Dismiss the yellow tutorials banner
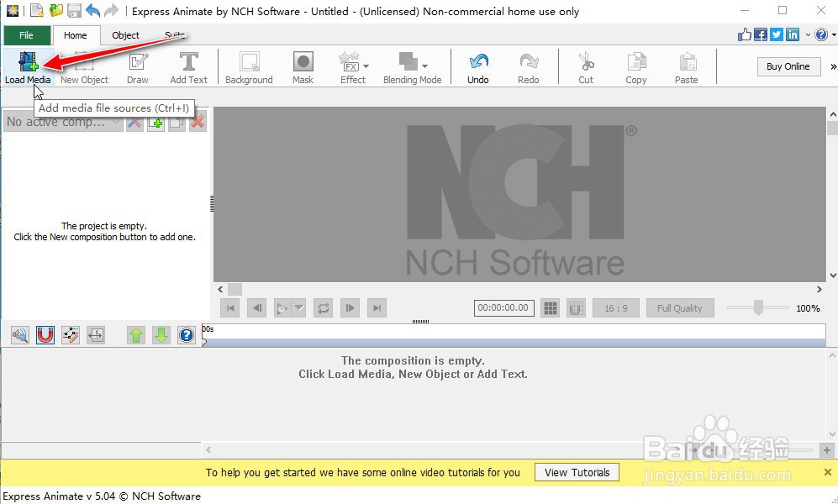The width and height of the screenshot is (838, 504). (828, 472)
